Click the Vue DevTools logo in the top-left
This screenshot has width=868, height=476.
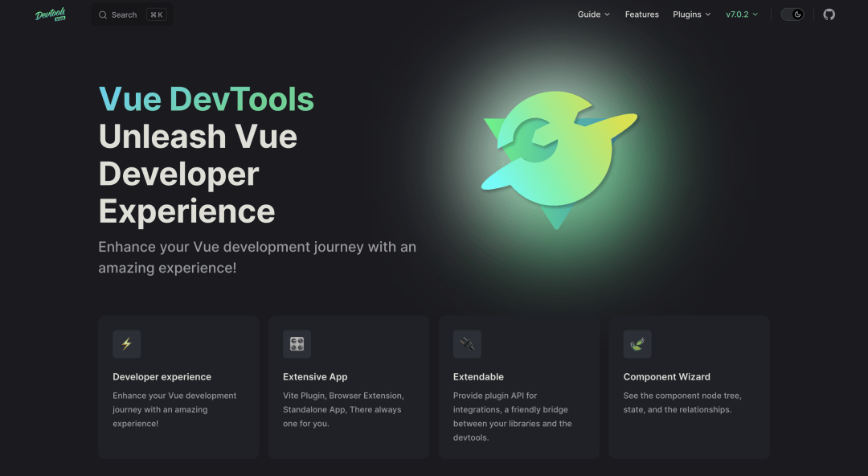pyautogui.click(x=50, y=14)
